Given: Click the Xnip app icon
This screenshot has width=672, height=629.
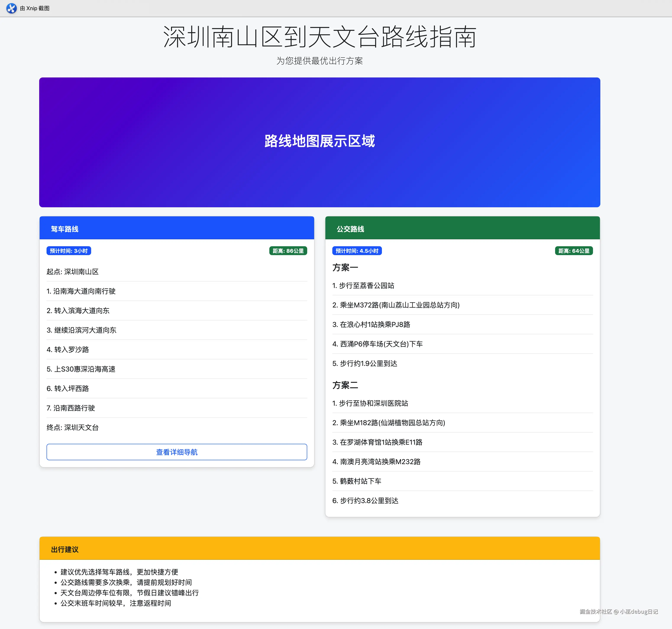Looking at the screenshot, I should [x=11, y=8].
